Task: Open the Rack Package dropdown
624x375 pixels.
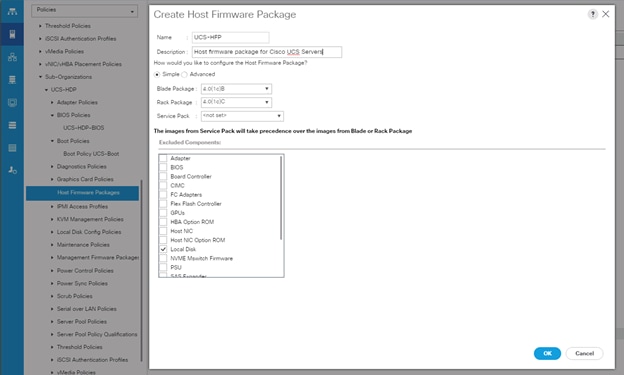Action: pos(236,102)
